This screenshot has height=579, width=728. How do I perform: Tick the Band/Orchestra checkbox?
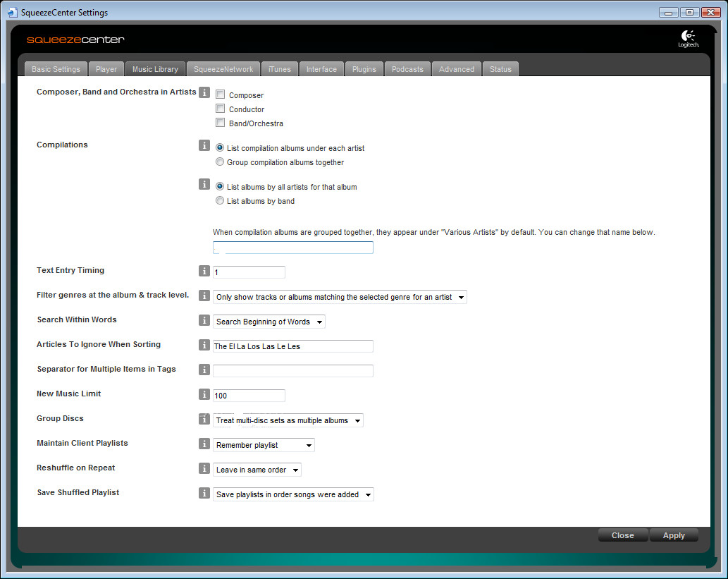click(x=221, y=123)
